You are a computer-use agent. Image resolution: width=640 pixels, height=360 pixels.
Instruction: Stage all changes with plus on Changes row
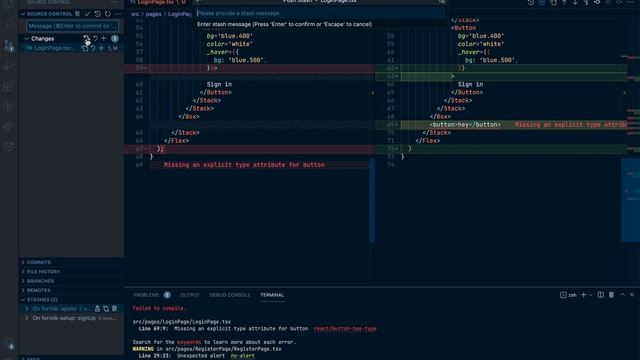[104, 38]
